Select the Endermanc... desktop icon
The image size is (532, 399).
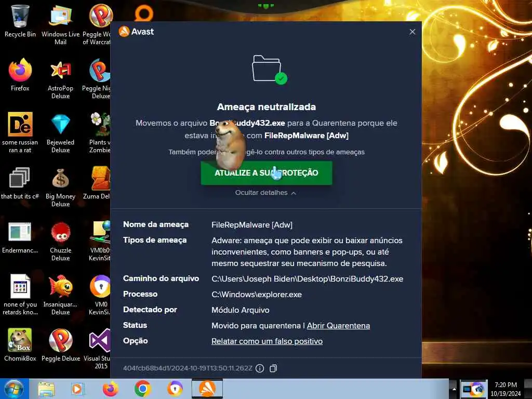click(20, 237)
